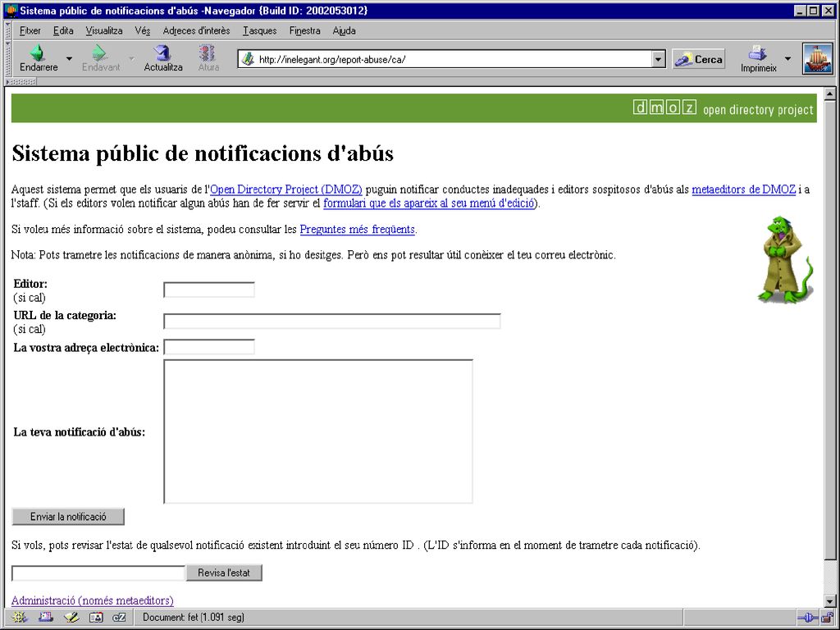This screenshot has height=630, width=840.
Task: Focus the Editor text field
Action: tap(209, 290)
